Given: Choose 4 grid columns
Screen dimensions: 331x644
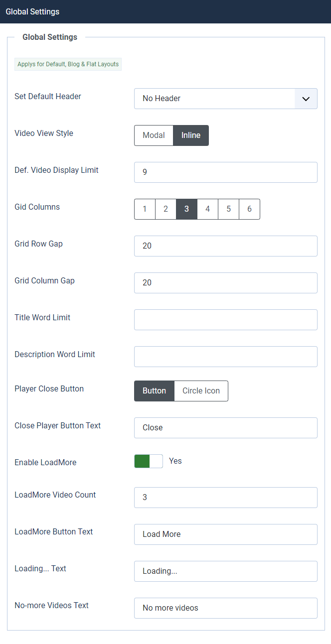Looking at the screenshot, I should pos(208,209).
